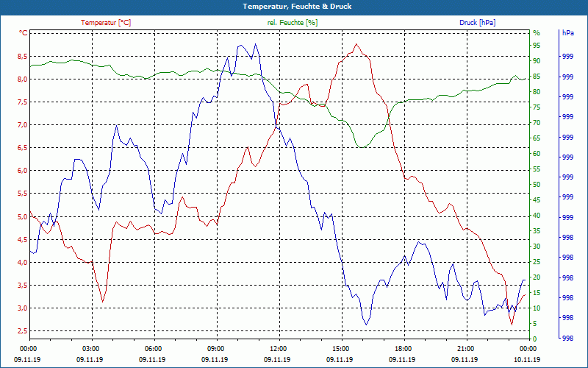Click humidity axis value 60
Viewport: 588px width, 368px height.
click(x=537, y=154)
